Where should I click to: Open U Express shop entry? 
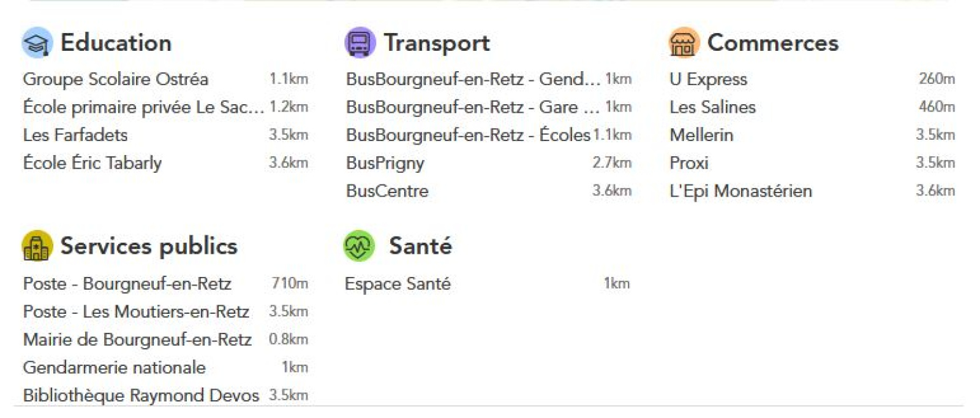(708, 79)
